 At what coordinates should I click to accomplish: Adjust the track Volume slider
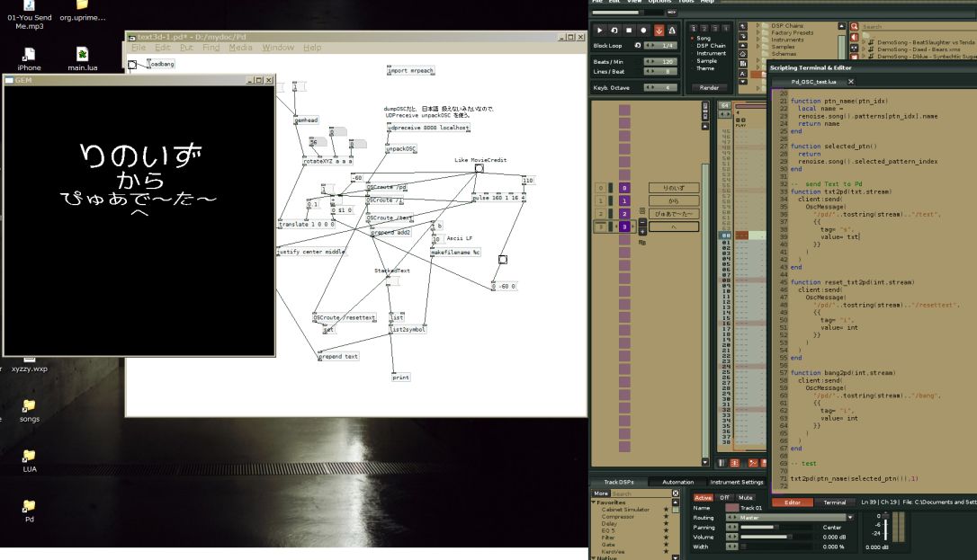click(775, 537)
